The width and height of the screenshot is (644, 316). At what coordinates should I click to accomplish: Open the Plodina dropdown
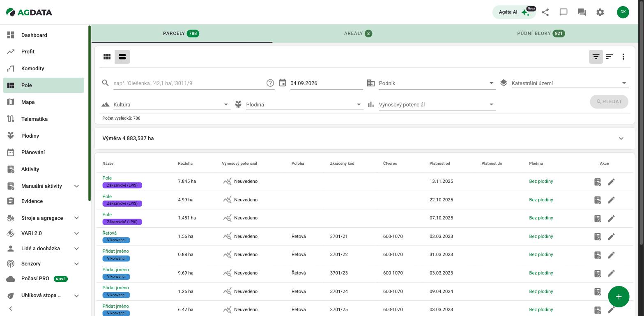(x=304, y=104)
